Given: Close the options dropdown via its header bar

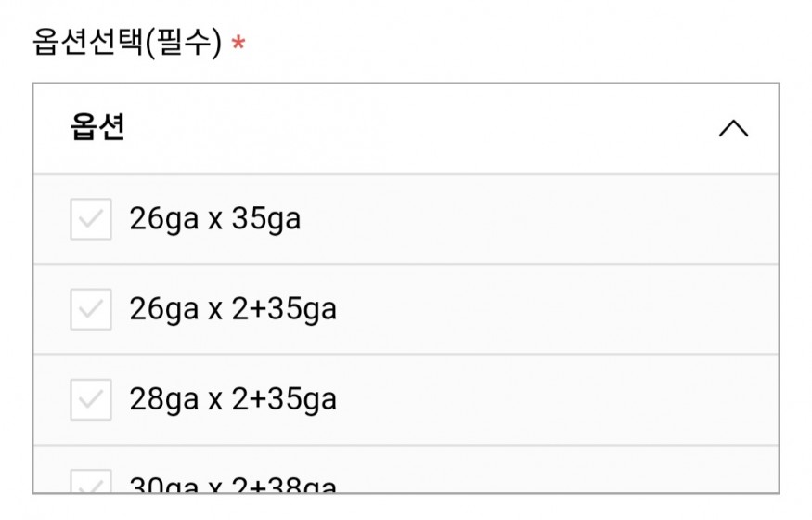Looking at the screenshot, I should (406, 128).
